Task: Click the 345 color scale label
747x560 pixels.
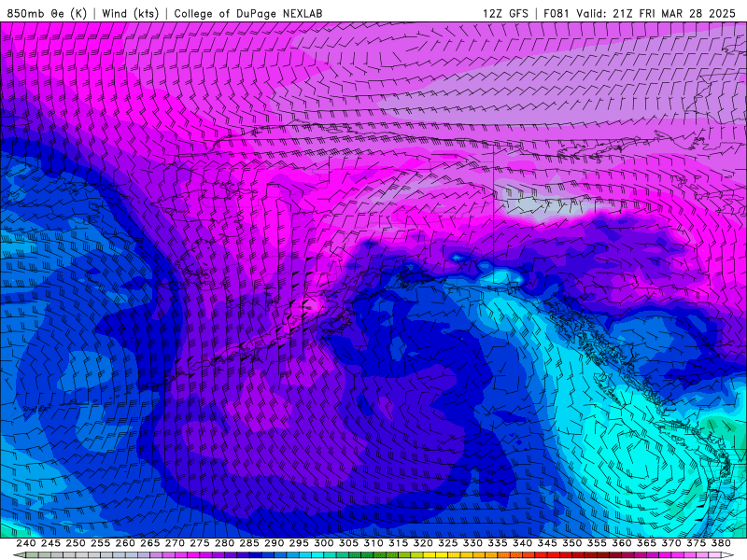Action: [547, 543]
